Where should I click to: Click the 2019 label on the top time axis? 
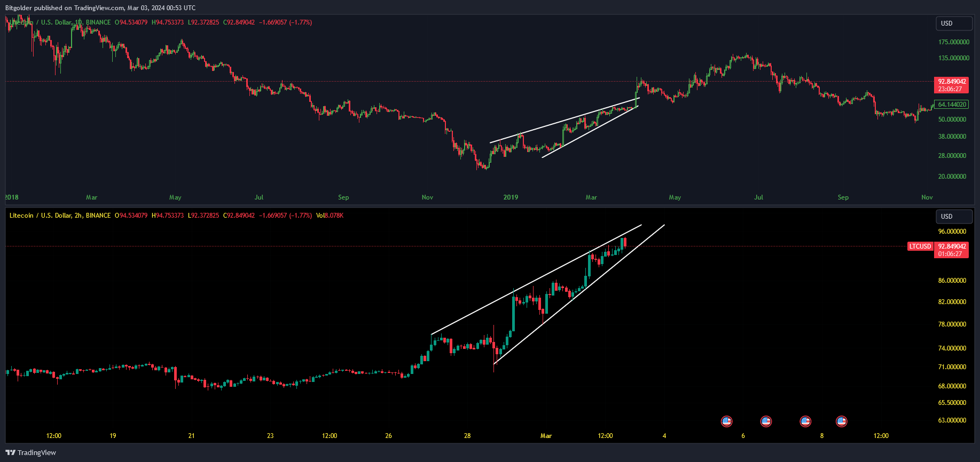pyautogui.click(x=511, y=197)
